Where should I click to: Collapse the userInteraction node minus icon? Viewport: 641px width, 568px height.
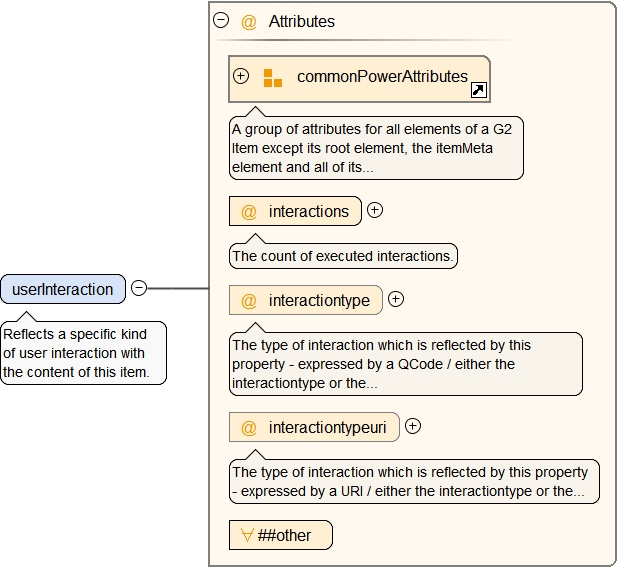pos(139,288)
